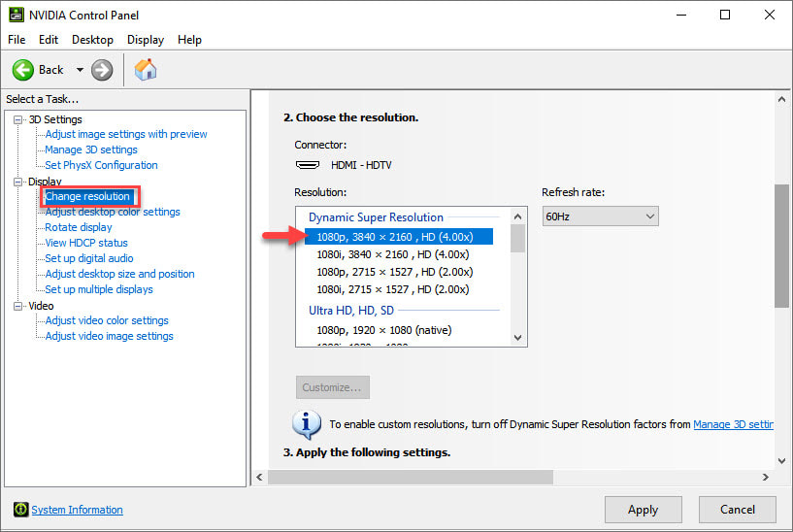Viewport: 793px width, 532px height.
Task: Click the horizontal scrollbar thumb
Action: [411, 477]
